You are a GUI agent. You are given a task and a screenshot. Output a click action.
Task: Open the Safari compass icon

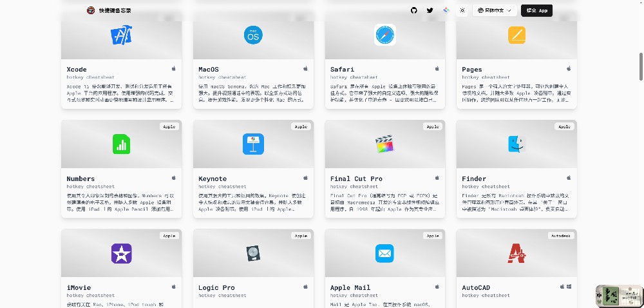click(x=385, y=35)
